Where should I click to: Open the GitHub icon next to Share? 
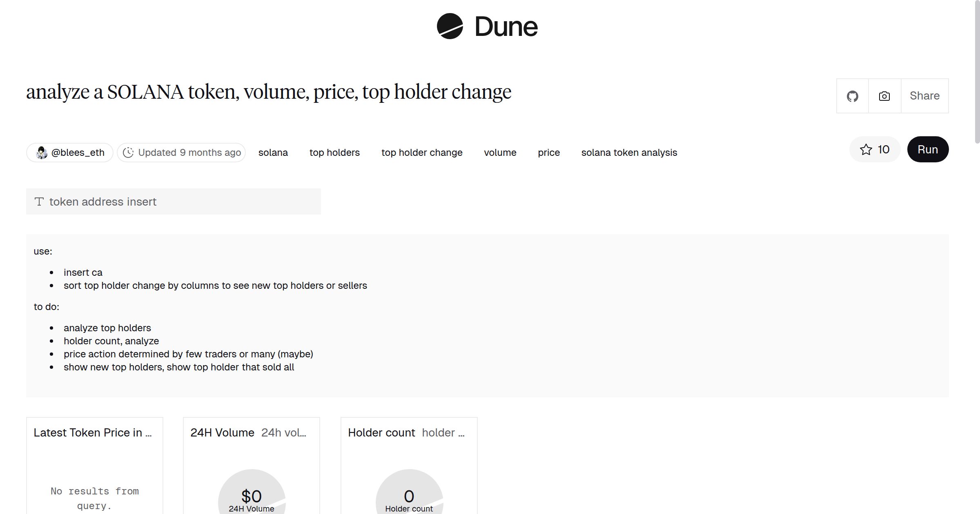853,95
